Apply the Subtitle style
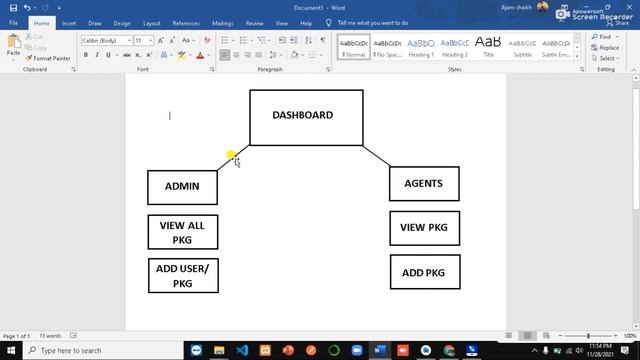Screen dimensions: 640x360 (522, 47)
